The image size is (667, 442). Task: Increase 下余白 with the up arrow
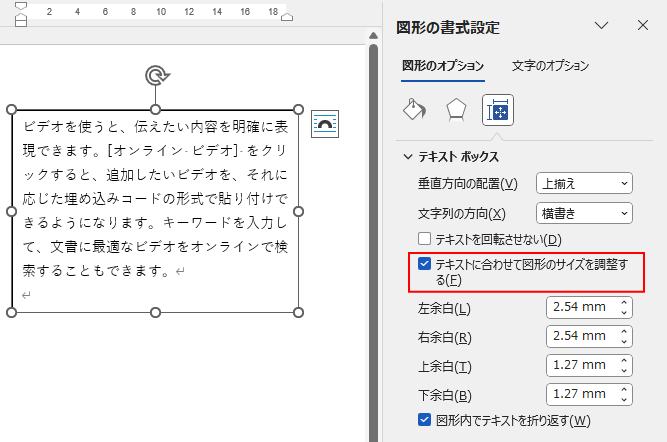(x=624, y=390)
